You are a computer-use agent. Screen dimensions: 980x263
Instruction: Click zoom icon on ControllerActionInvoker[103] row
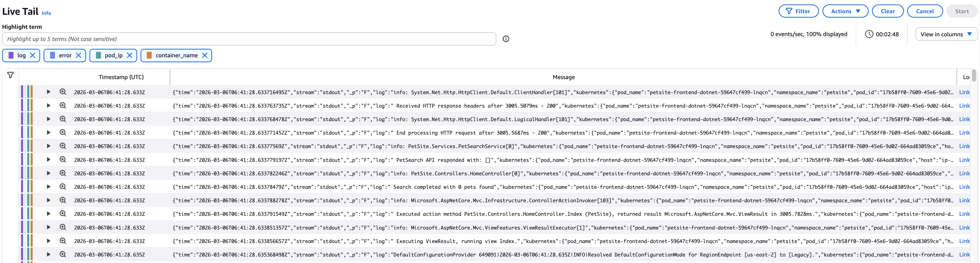tap(63, 200)
